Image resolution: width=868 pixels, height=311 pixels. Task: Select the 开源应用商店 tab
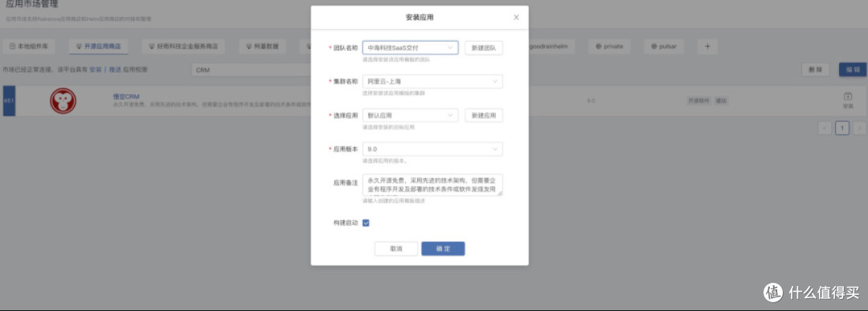(99, 47)
